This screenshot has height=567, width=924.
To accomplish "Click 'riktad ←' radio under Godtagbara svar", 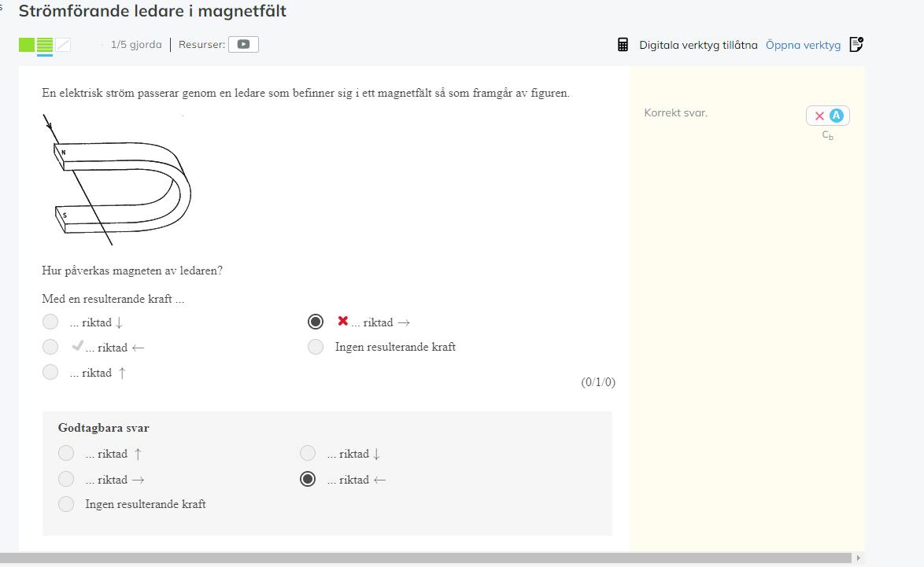I will 308,479.
